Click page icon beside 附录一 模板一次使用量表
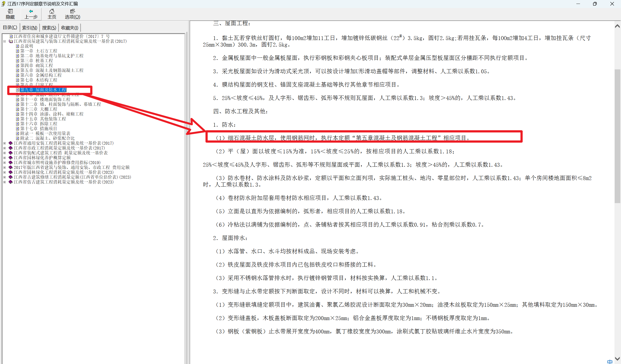This screenshot has width=621, height=364. [17, 133]
